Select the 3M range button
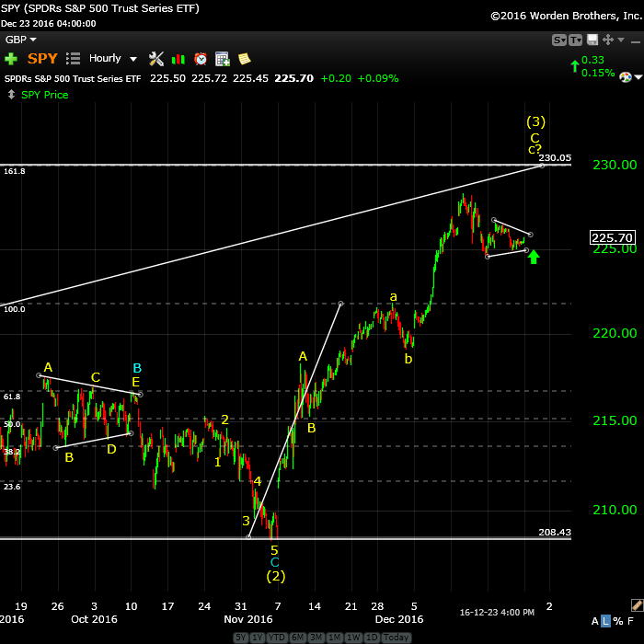 tap(316, 637)
